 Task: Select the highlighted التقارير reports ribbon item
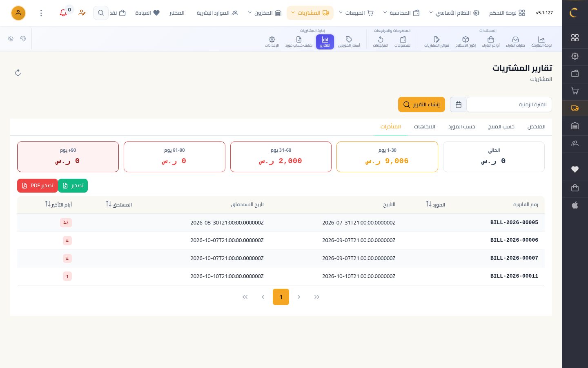(x=325, y=42)
